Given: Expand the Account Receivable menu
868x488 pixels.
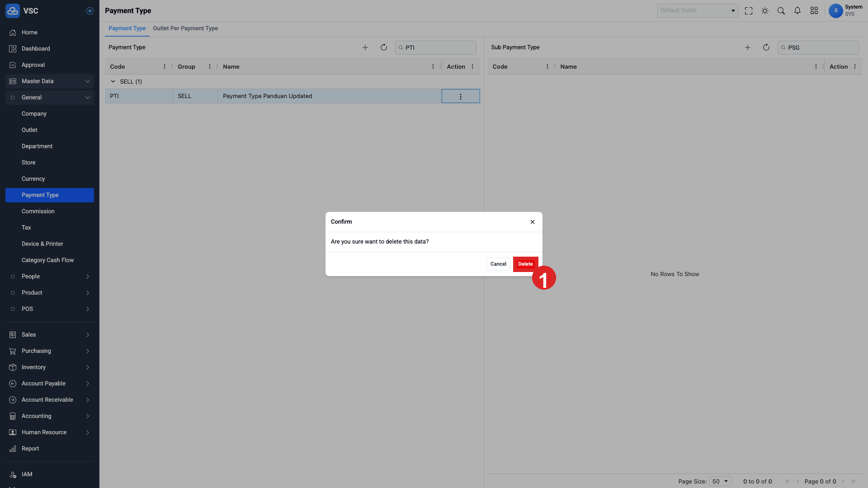Looking at the screenshot, I should (x=50, y=400).
